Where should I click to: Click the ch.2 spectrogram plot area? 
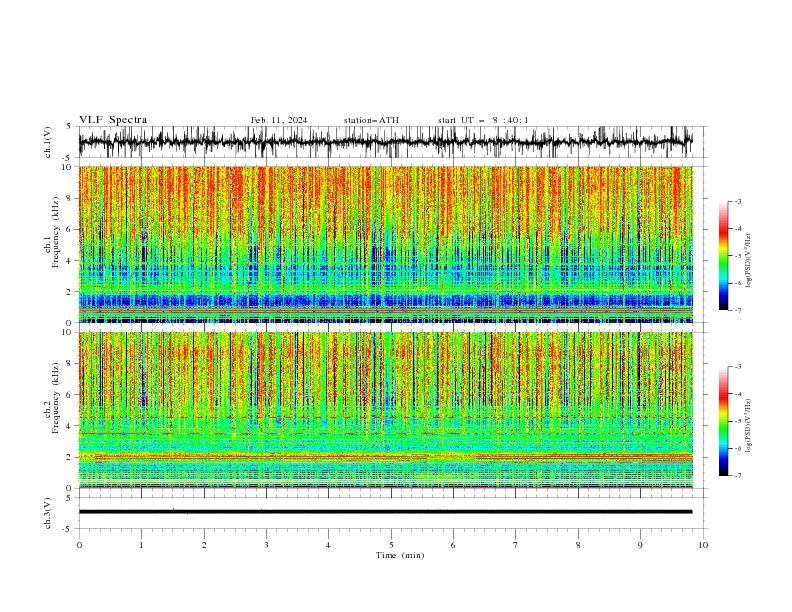point(385,410)
